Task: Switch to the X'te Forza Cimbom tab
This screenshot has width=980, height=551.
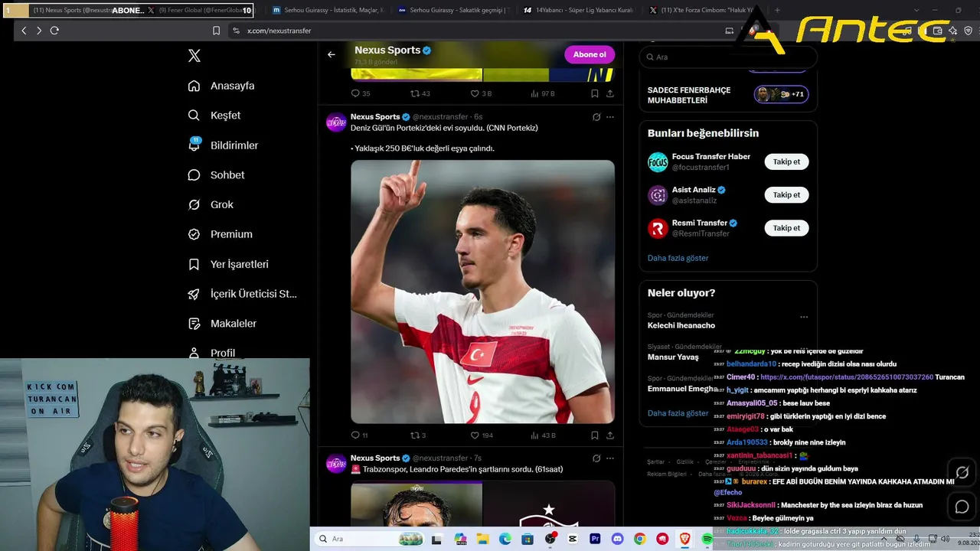Action: tap(704, 11)
